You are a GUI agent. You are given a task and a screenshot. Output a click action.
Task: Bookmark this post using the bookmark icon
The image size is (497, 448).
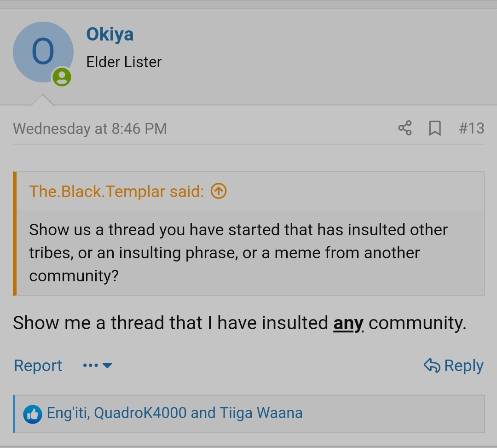point(434,128)
